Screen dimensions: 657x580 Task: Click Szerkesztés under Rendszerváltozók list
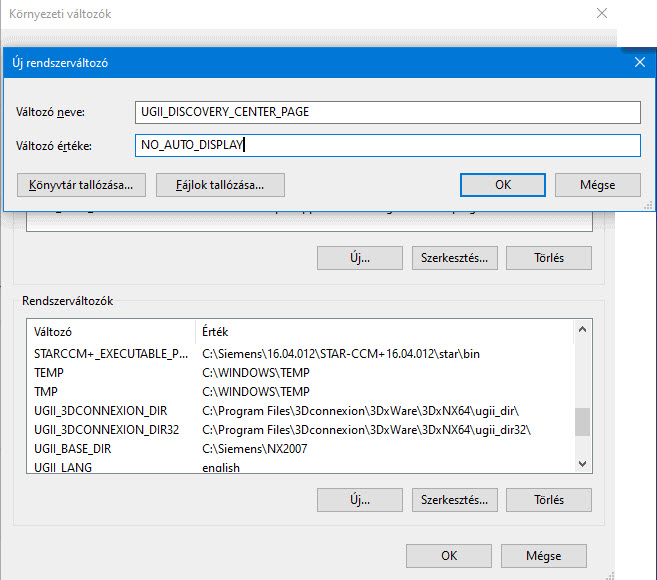coord(454,499)
